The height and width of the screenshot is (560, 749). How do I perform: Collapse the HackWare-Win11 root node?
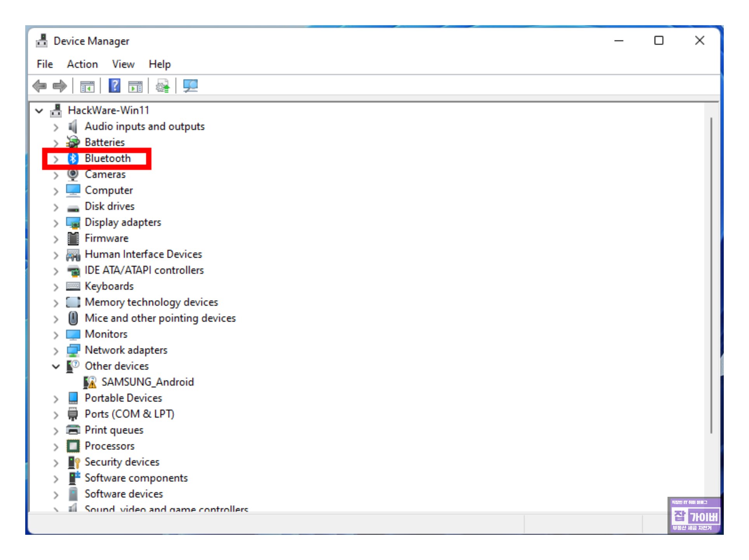[39, 111]
